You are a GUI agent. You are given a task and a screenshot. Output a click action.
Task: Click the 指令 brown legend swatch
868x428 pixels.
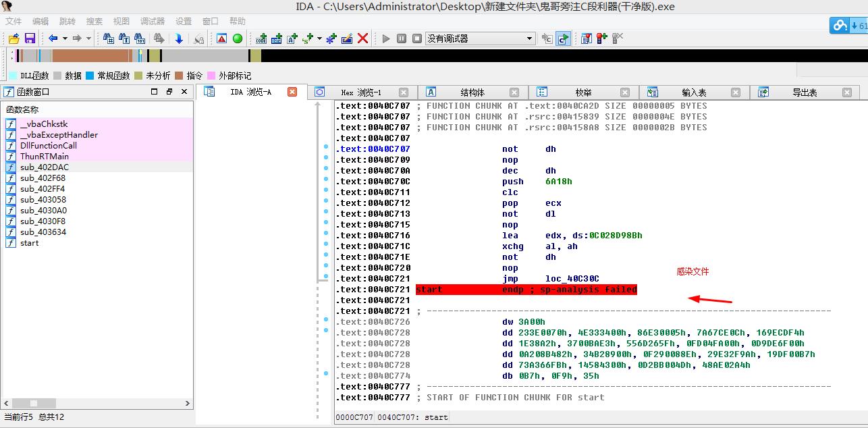pyautogui.click(x=179, y=76)
